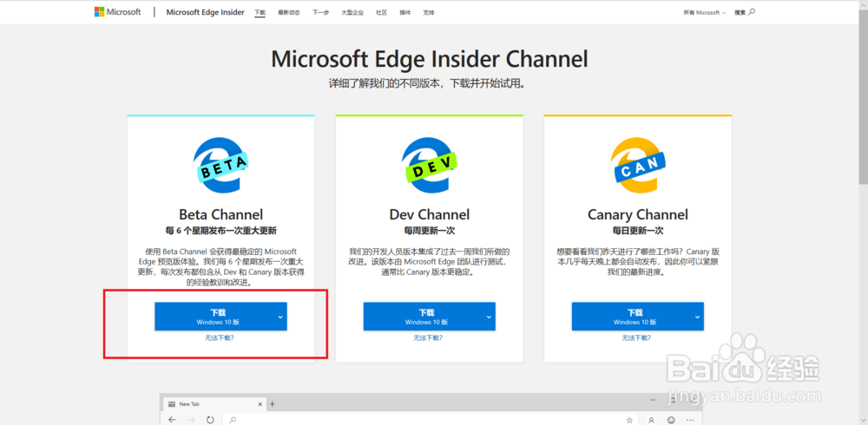The width and height of the screenshot is (868, 425).
Task: Open the 下载 menu item
Action: tap(260, 13)
